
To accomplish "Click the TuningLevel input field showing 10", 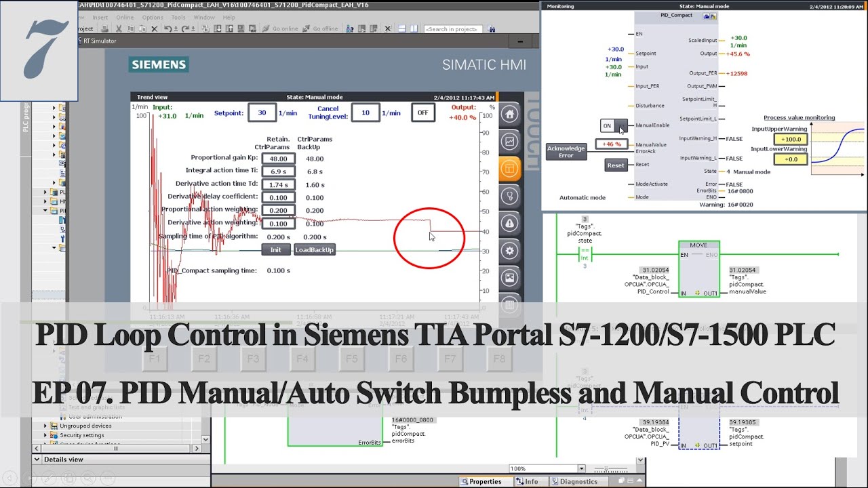I will click(x=366, y=113).
